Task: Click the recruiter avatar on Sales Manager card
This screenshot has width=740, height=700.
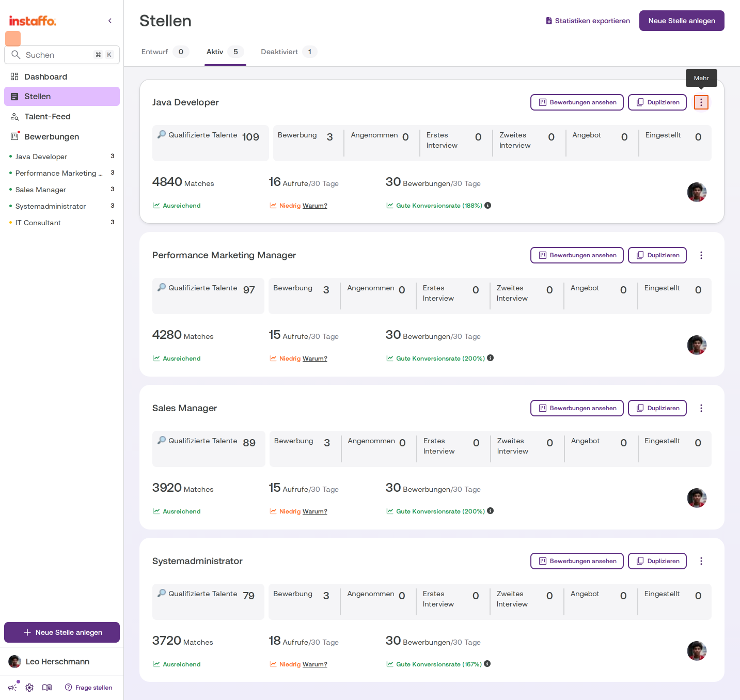Action: (697, 498)
